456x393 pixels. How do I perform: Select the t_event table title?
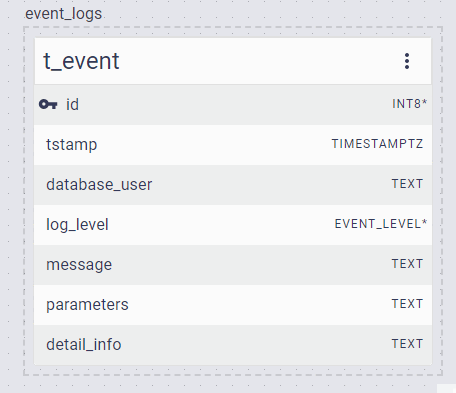(81, 61)
